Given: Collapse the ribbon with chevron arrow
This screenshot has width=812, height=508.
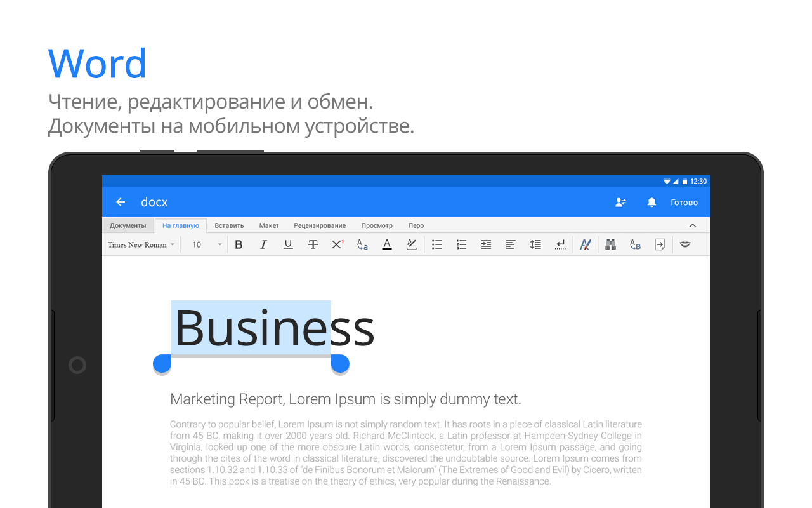Looking at the screenshot, I should pyautogui.click(x=693, y=225).
